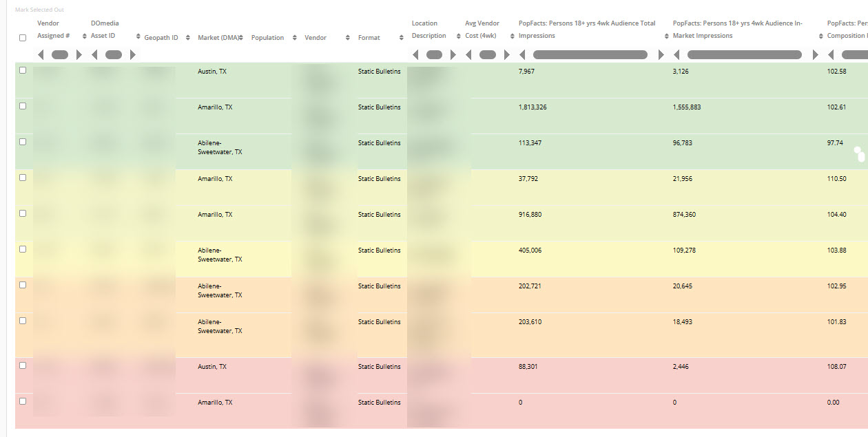868x437 pixels.
Task: Click sort icon next to Market (DMA)
Action: tap(240, 37)
